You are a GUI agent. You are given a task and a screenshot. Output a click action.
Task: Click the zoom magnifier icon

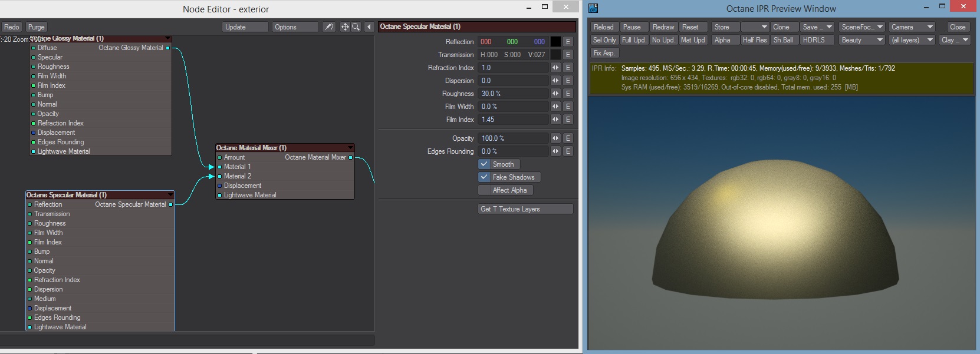pos(356,27)
